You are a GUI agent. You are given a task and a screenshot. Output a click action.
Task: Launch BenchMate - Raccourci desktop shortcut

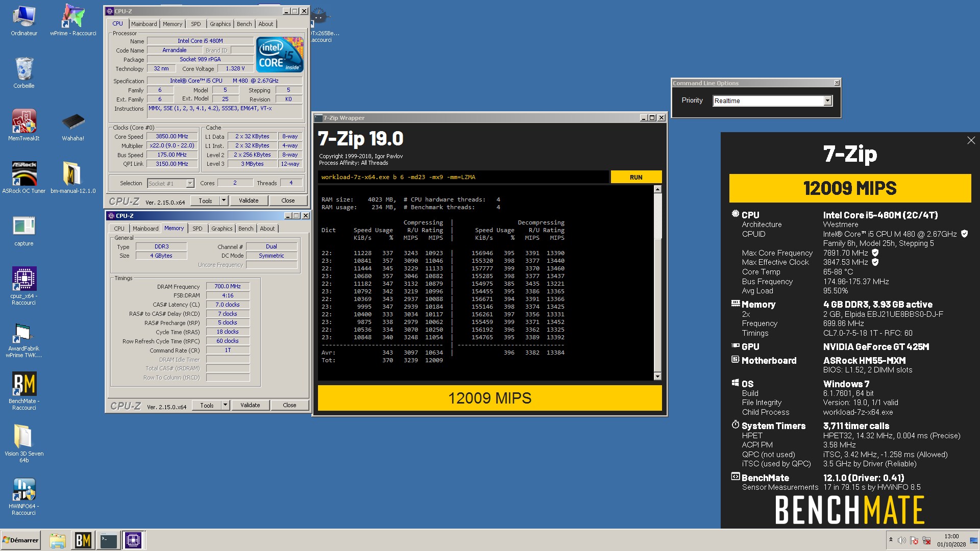[24, 391]
